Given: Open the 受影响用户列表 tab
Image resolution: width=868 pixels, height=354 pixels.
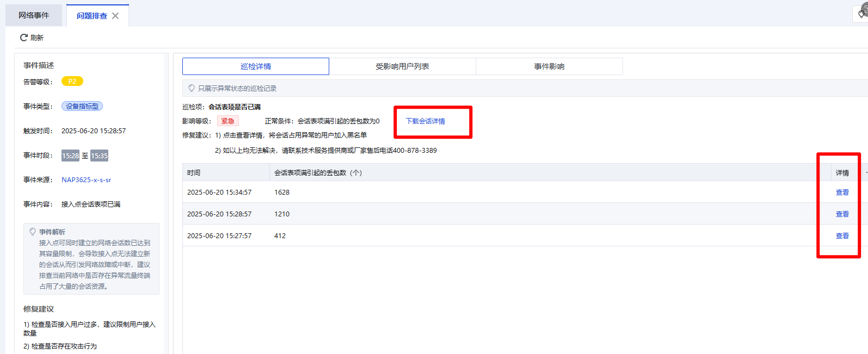Looking at the screenshot, I should tap(402, 66).
